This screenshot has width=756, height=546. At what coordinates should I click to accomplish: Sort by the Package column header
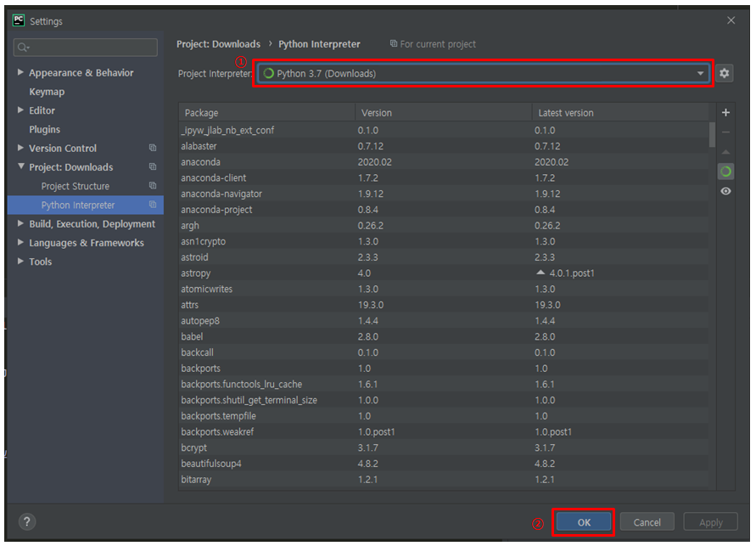(x=266, y=112)
